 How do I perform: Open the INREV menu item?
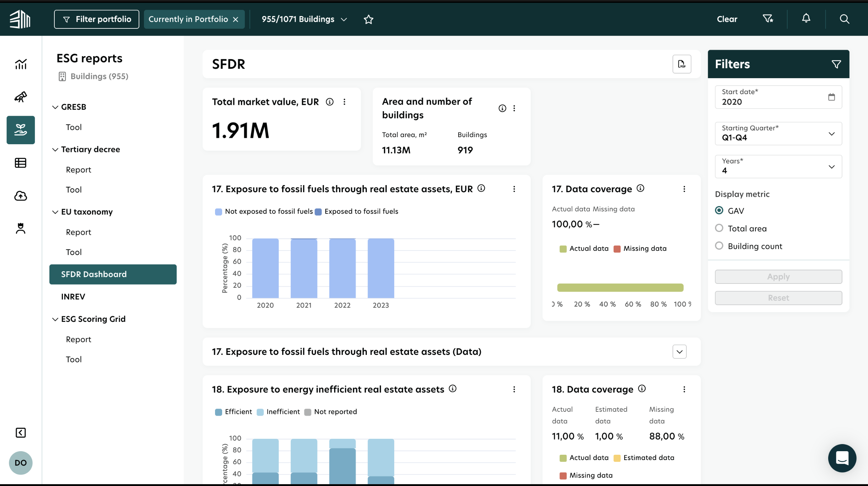tap(73, 297)
